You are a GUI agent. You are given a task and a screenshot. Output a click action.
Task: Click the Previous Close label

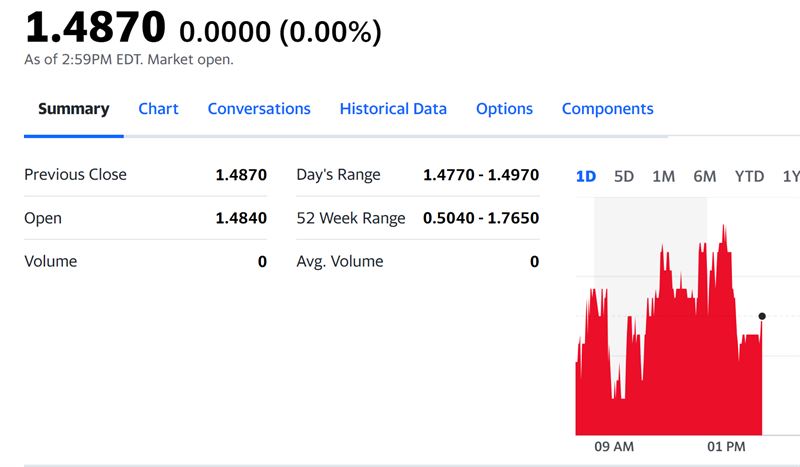[x=75, y=175]
